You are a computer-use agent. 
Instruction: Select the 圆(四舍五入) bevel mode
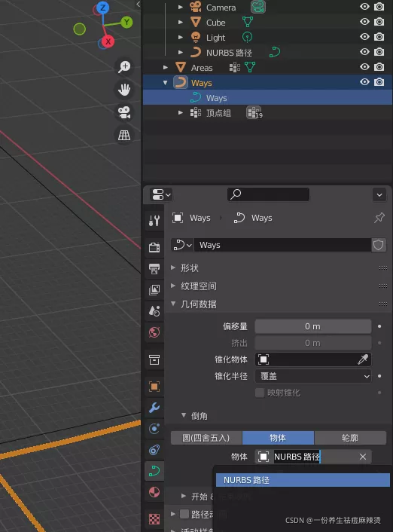pyautogui.click(x=206, y=438)
